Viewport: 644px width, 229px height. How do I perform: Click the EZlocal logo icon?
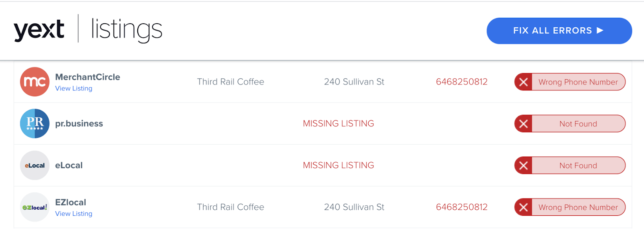click(x=35, y=207)
